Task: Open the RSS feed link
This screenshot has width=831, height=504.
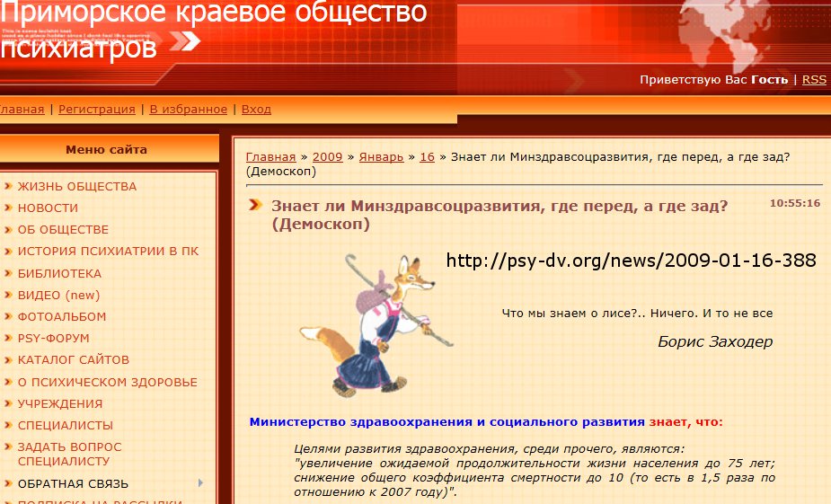Action: tap(814, 80)
